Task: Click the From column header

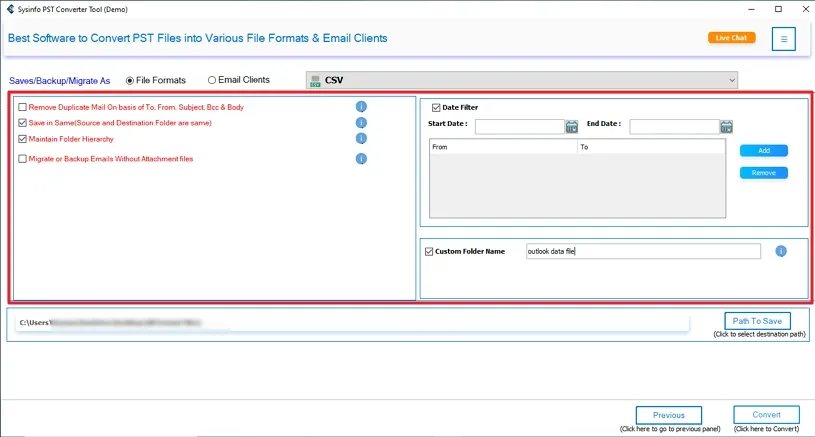Action: [x=504, y=147]
